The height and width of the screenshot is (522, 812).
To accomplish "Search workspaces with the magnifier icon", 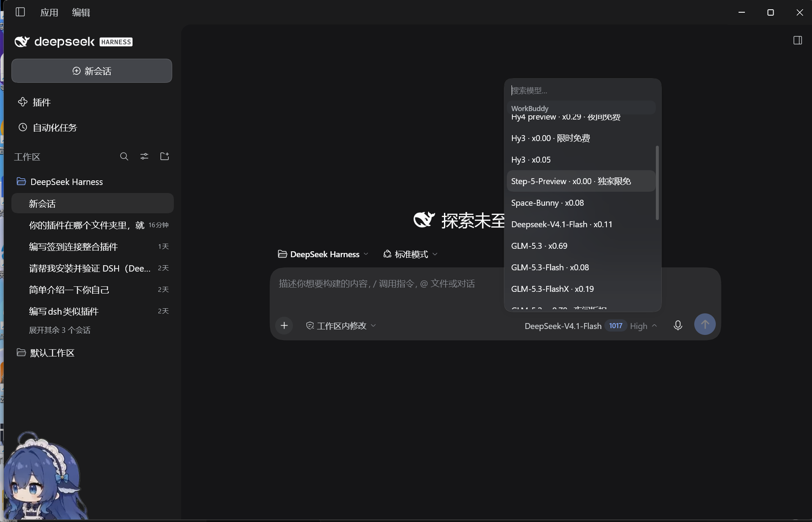I will coord(124,157).
